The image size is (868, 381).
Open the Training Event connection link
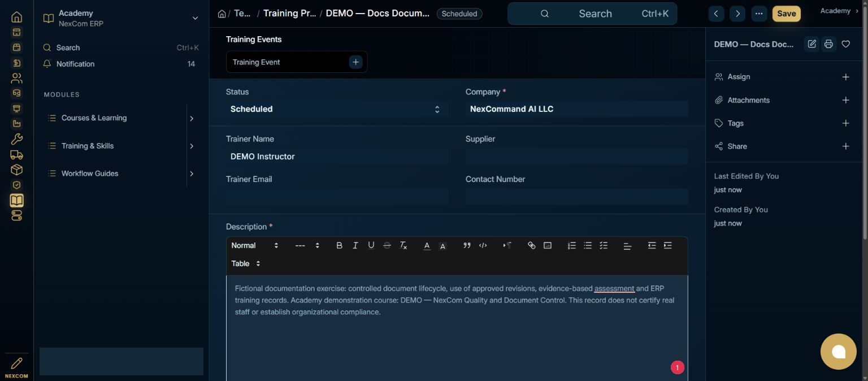point(257,62)
